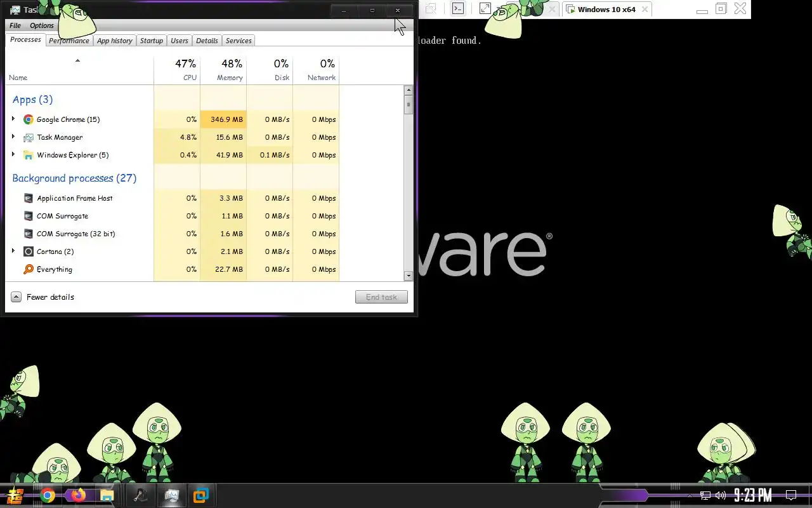The width and height of the screenshot is (812, 508).
Task: Show hidden system tray icons
Action: point(690,495)
